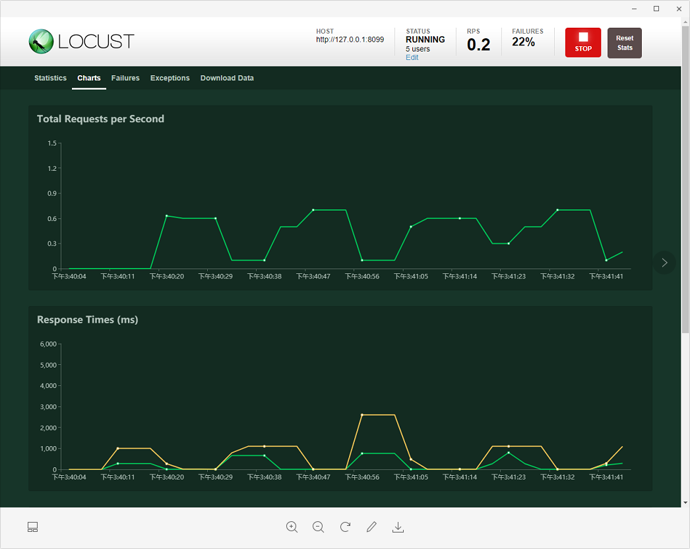Click the RUNNING status text

pyautogui.click(x=425, y=40)
